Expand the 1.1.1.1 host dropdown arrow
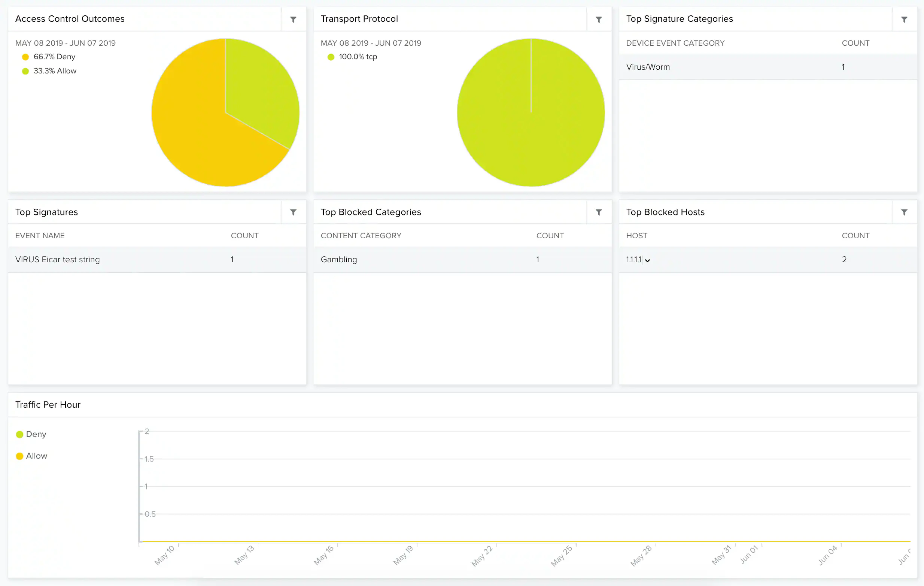Screen dimensions: 924x586 pyautogui.click(x=648, y=260)
